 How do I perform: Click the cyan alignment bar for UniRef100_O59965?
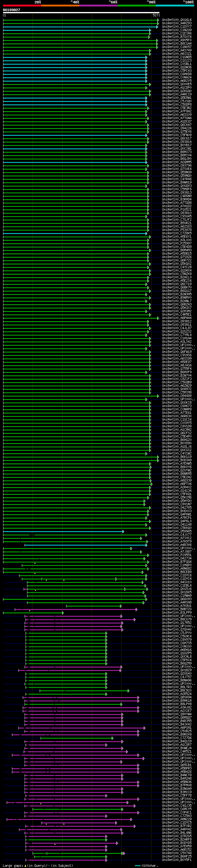click(63, 531)
